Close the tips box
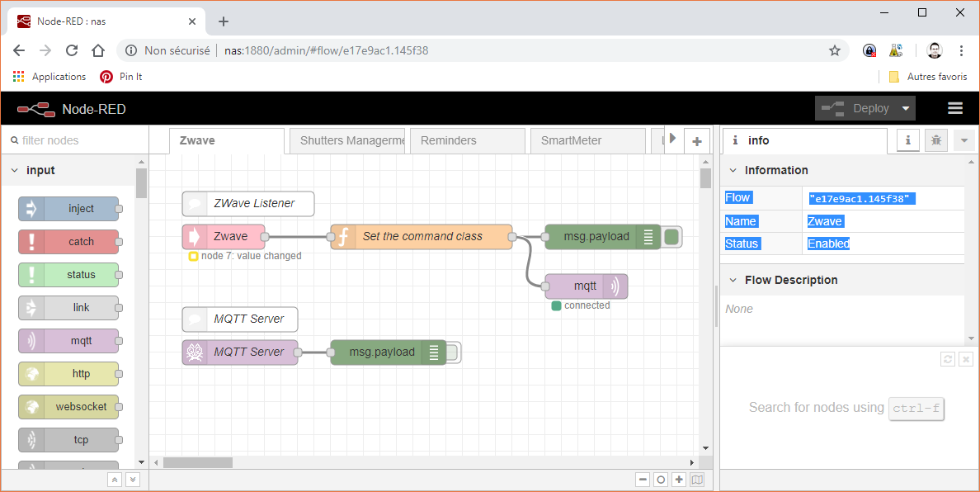The height and width of the screenshot is (492, 980). pos(966,359)
